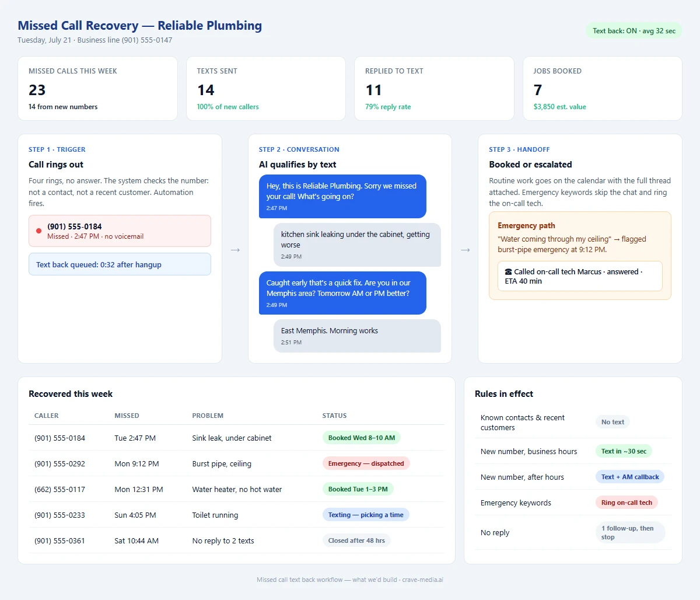700x600 pixels.
Task: Click the Rules in effect heading
Action: point(504,394)
